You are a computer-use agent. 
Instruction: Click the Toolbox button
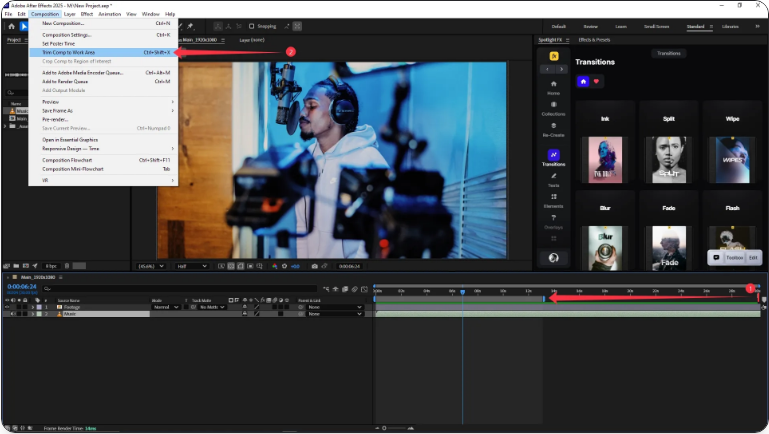pyautogui.click(x=734, y=257)
